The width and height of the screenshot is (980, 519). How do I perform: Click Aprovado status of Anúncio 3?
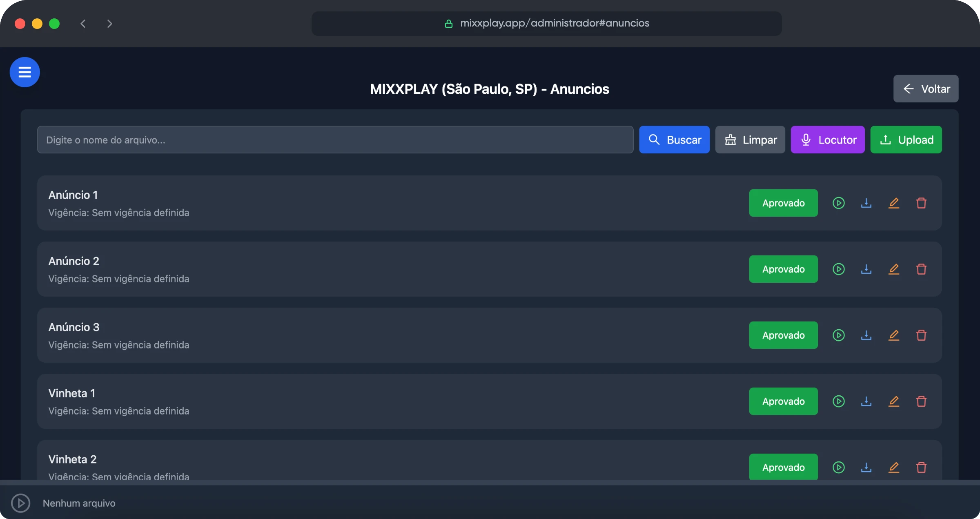[x=783, y=335]
